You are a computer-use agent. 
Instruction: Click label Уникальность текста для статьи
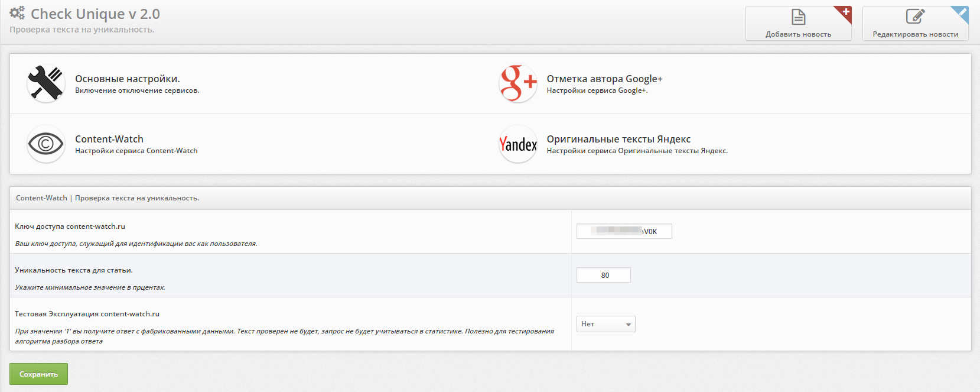coord(74,270)
